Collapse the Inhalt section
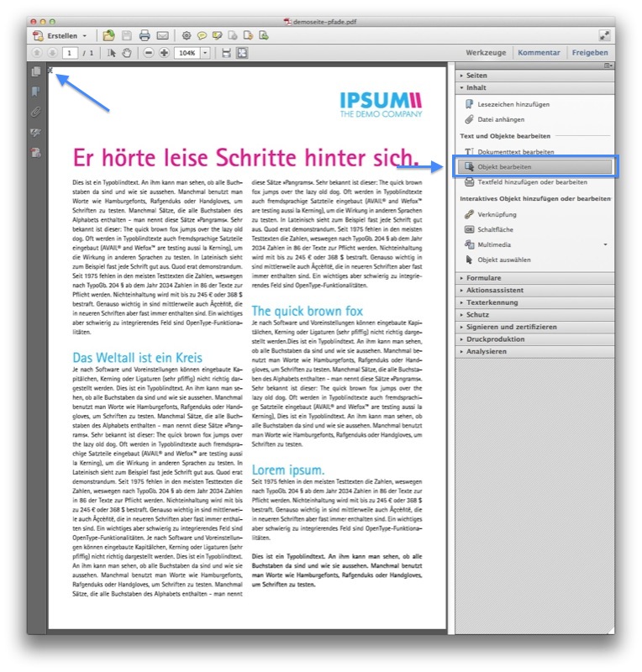This screenshot has width=642, height=672. 534,88
